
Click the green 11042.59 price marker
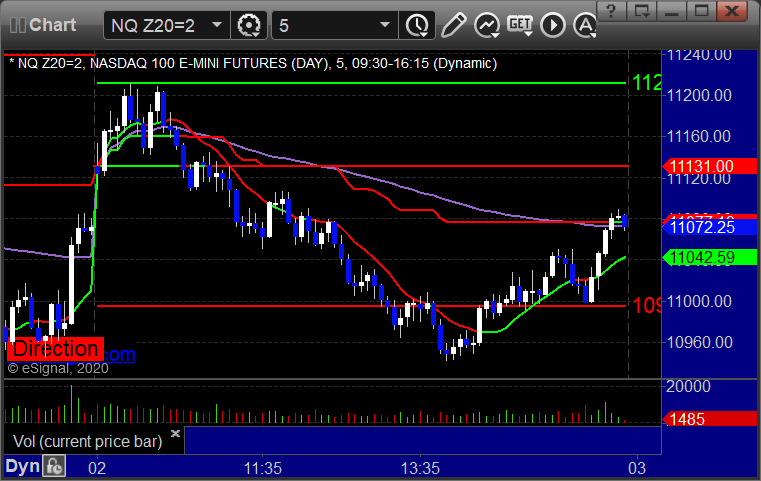(710, 257)
